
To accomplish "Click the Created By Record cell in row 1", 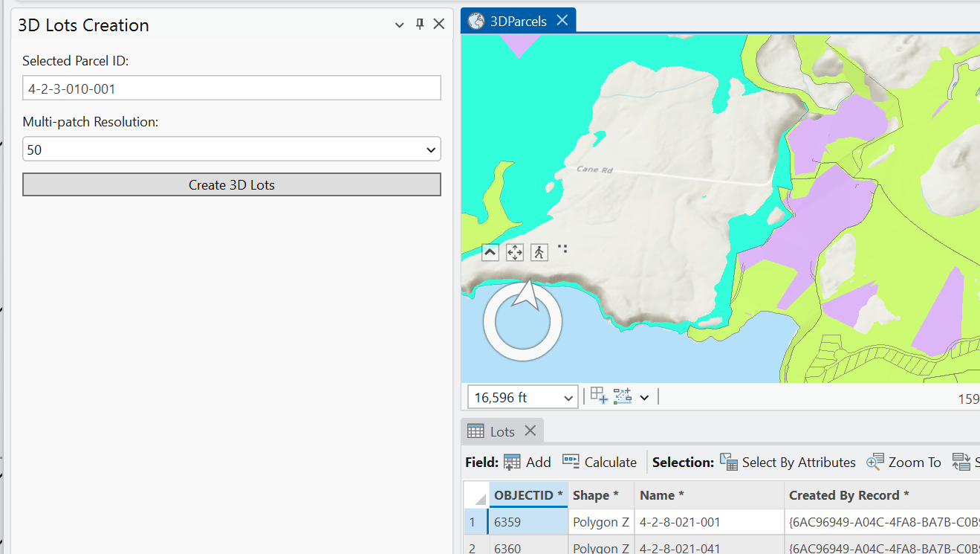I will coord(882,522).
